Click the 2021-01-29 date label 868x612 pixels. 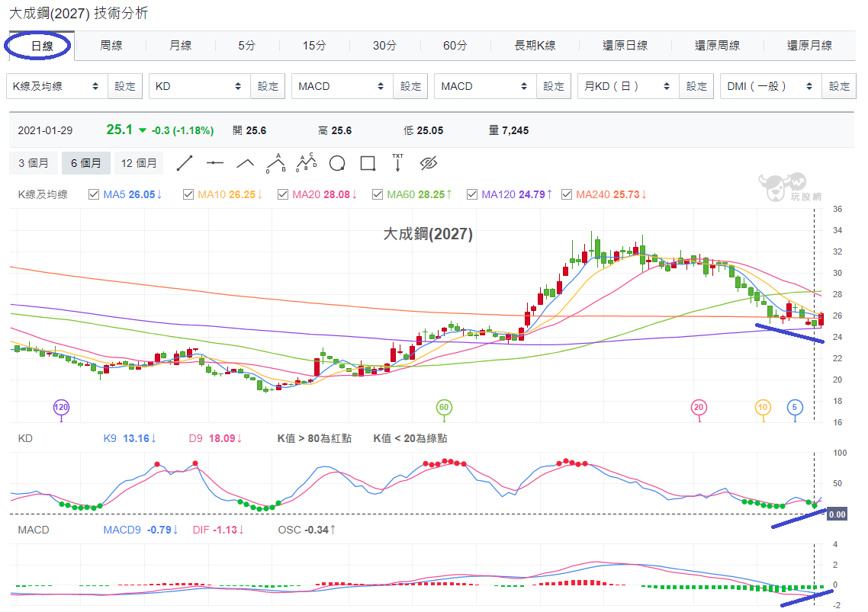pyautogui.click(x=46, y=130)
